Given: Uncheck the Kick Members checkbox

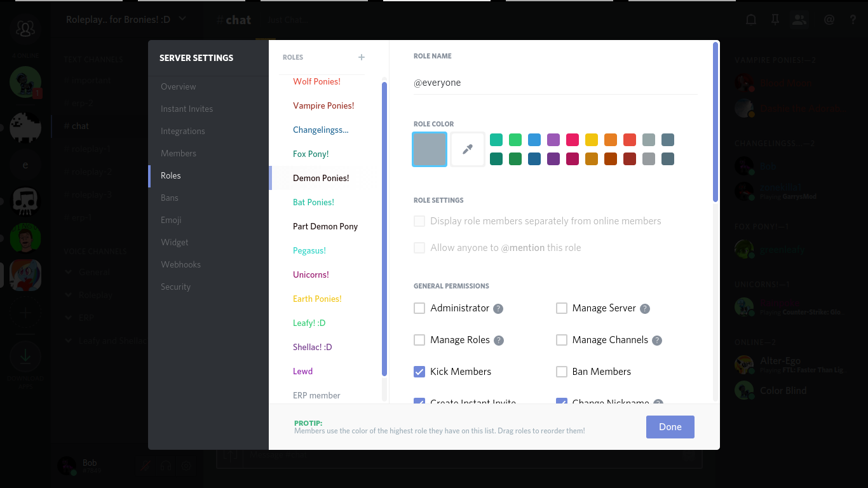Looking at the screenshot, I should tap(419, 372).
